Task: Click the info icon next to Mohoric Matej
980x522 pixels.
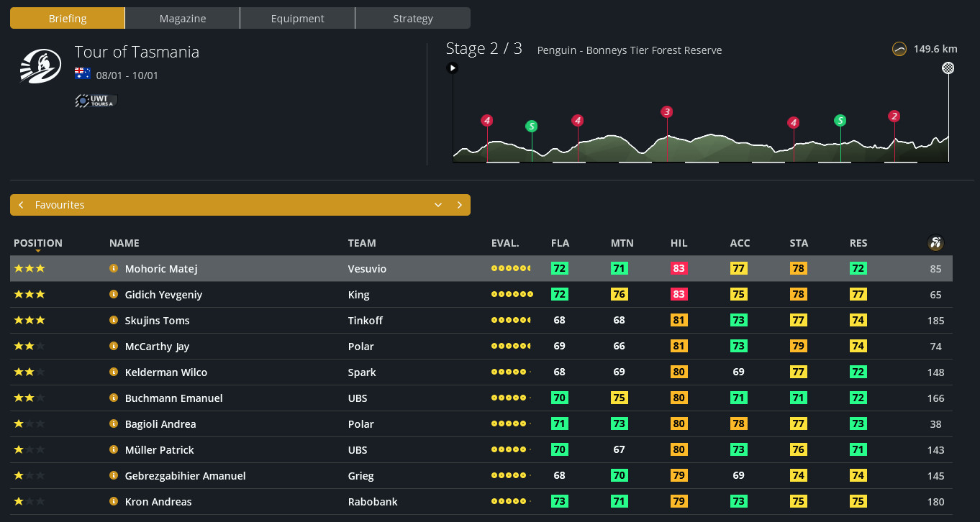Action: click(113, 268)
